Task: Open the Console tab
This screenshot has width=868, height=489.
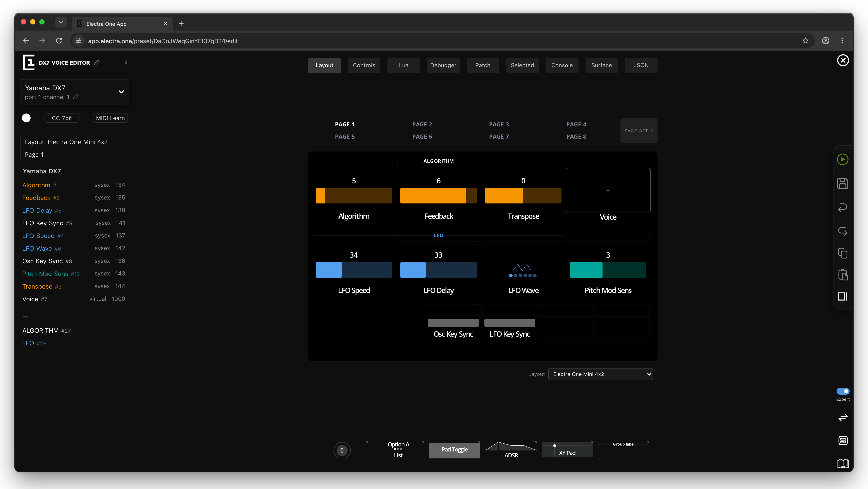Action: [562, 65]
